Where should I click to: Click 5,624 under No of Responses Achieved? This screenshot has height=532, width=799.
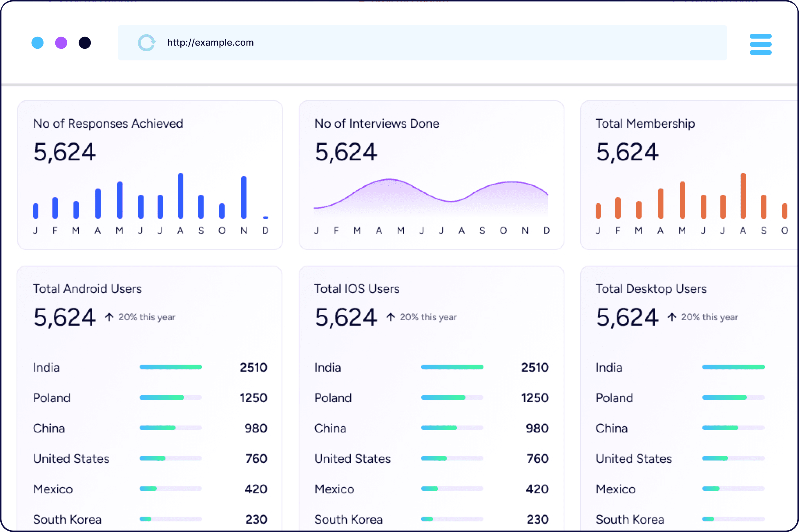[x=64, y=152]
